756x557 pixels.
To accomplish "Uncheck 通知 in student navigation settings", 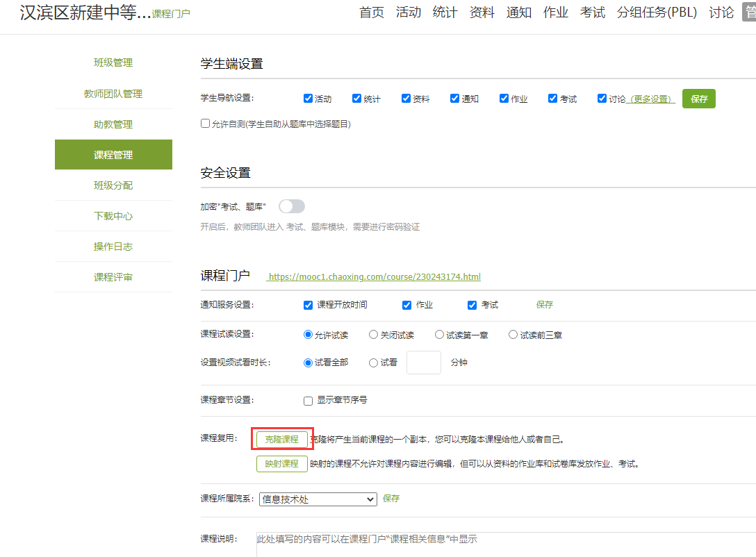I will (x=454, y=99).
